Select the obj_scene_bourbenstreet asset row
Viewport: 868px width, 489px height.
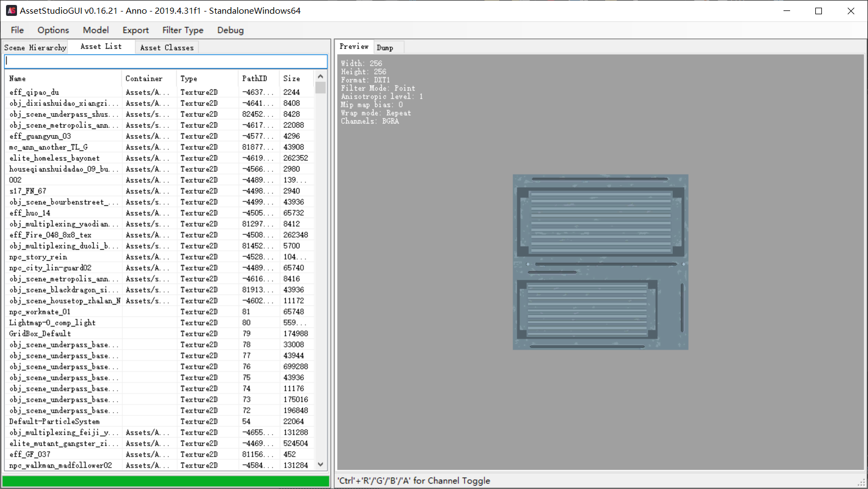coord(159,202)
